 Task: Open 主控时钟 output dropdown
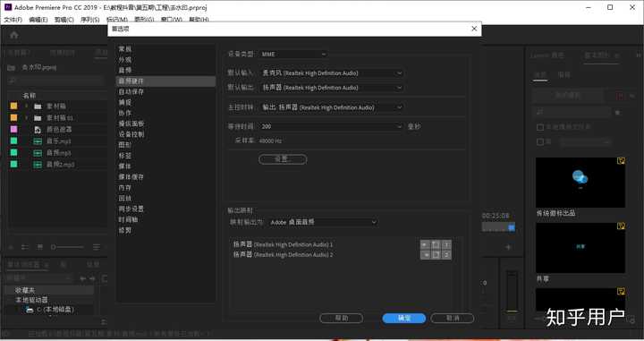[x=332, y=107]
